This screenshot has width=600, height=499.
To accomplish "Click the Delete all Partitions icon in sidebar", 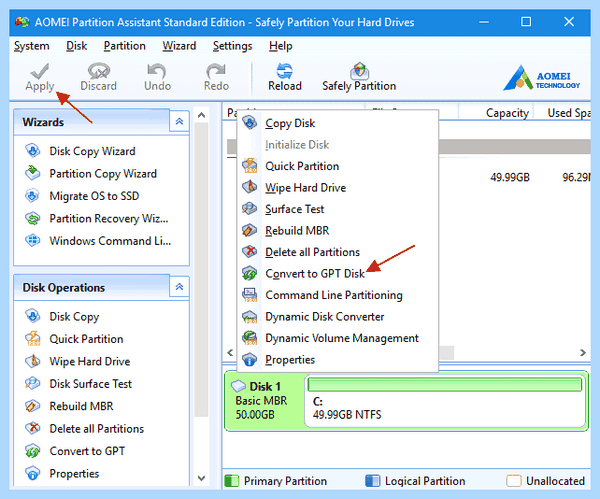I will 33,428.
